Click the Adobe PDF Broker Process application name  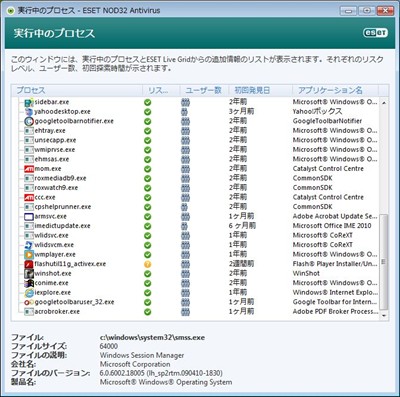[336, 312]
